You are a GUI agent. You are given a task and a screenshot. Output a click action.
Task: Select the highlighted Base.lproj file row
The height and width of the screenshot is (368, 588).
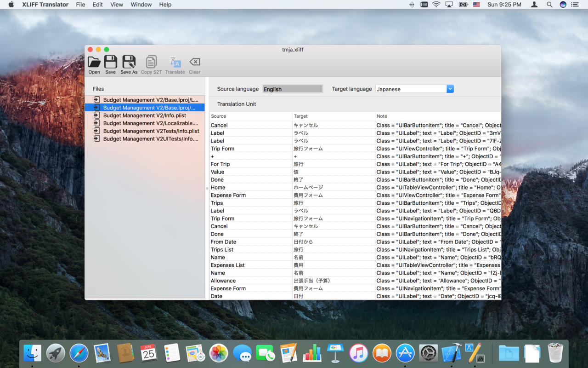[x=145, y=108]
